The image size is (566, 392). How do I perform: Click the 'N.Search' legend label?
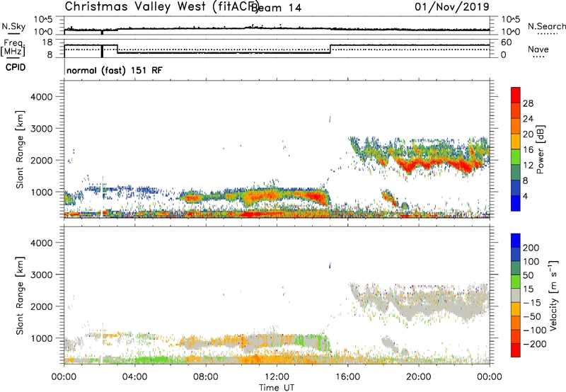(547, 26)
